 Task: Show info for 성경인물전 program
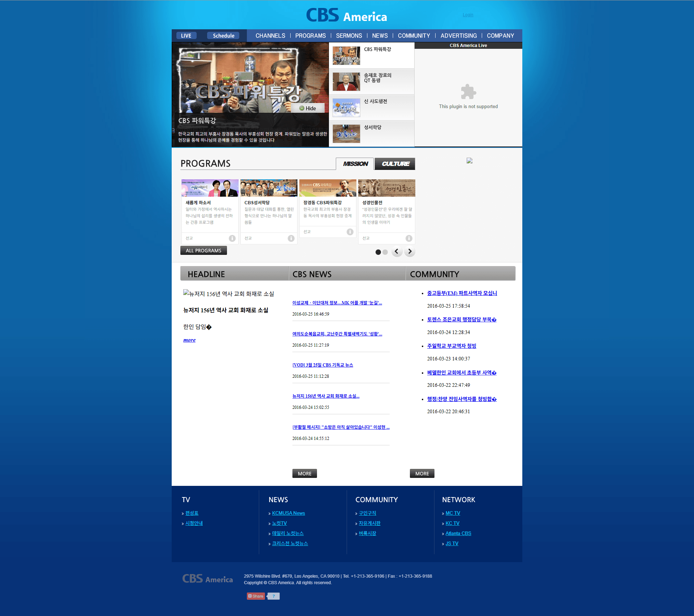point(409,238)
